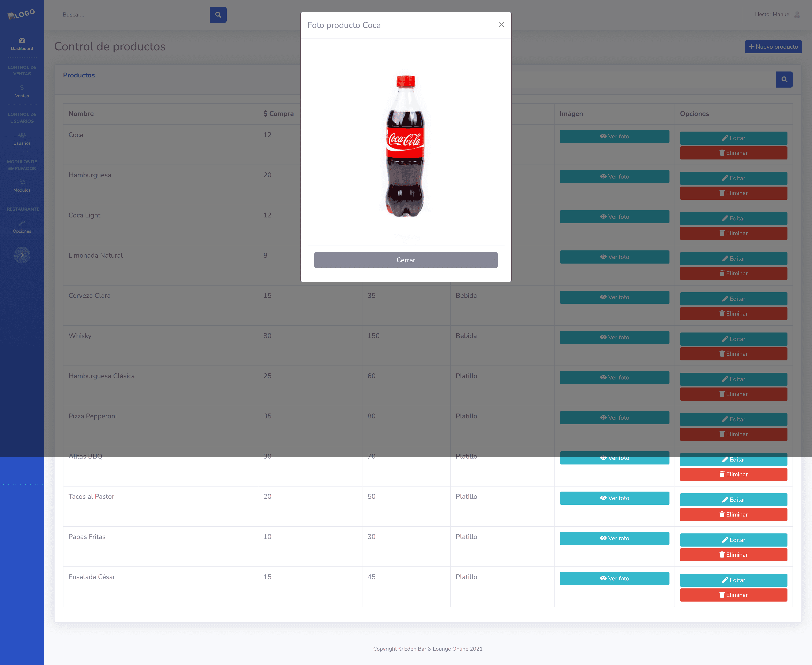Edit the Pizza Pepperoni product

pos(734,420)
